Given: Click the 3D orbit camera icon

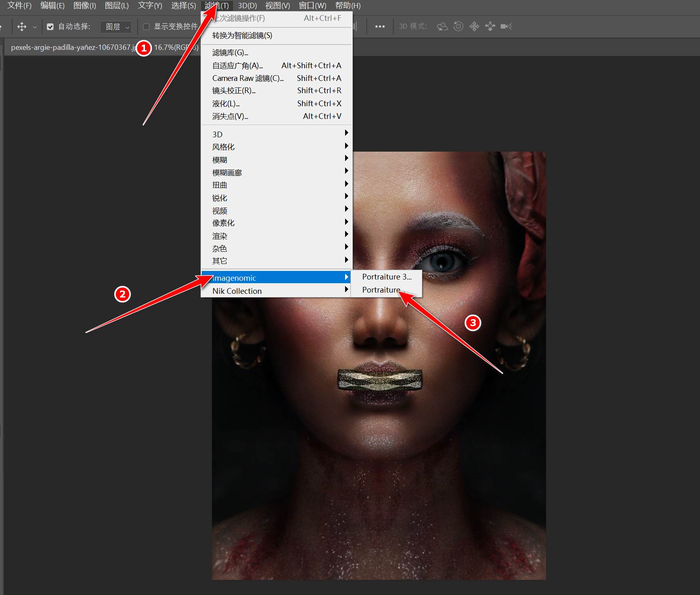Looking at the screenshot, I should click(442, 27).
